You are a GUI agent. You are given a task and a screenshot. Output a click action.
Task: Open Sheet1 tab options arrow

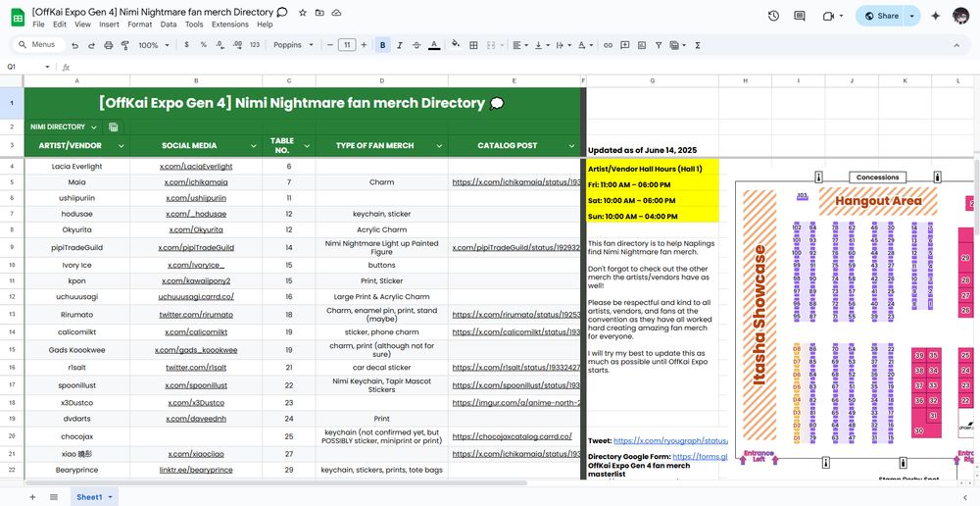110,496
